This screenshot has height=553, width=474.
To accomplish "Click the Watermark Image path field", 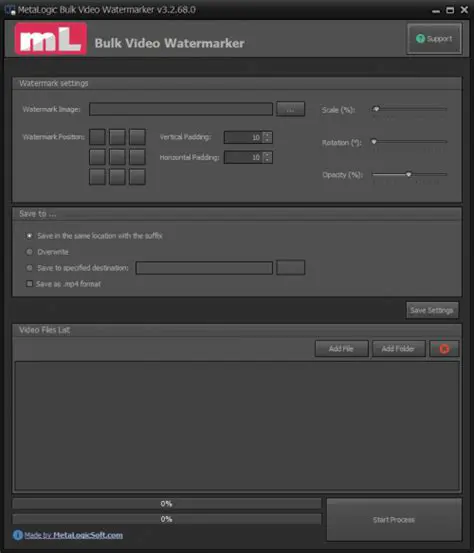I will point(181,109).
